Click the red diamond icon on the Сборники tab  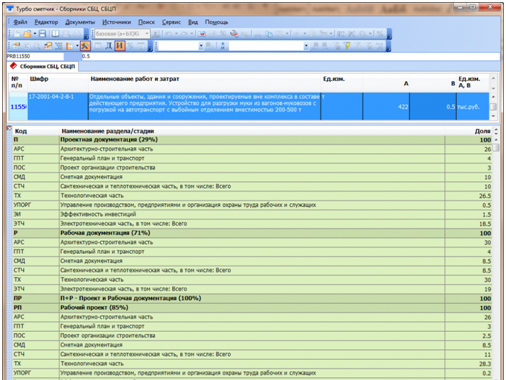13,66
